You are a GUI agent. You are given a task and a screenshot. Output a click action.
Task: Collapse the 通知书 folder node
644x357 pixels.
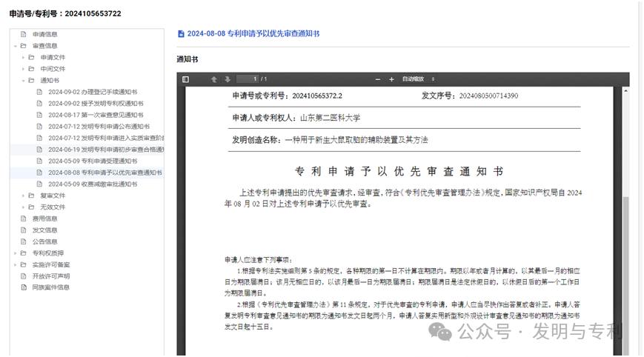23,81
